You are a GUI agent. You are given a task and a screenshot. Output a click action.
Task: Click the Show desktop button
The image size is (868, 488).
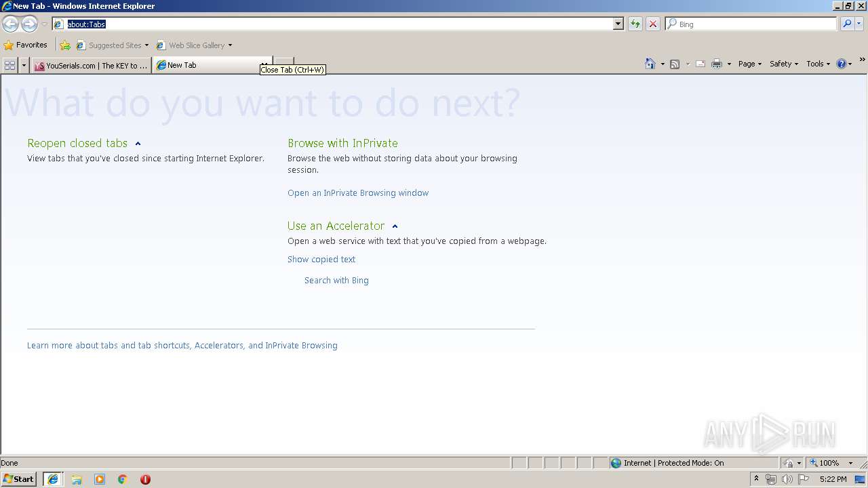tap(861, 479)
